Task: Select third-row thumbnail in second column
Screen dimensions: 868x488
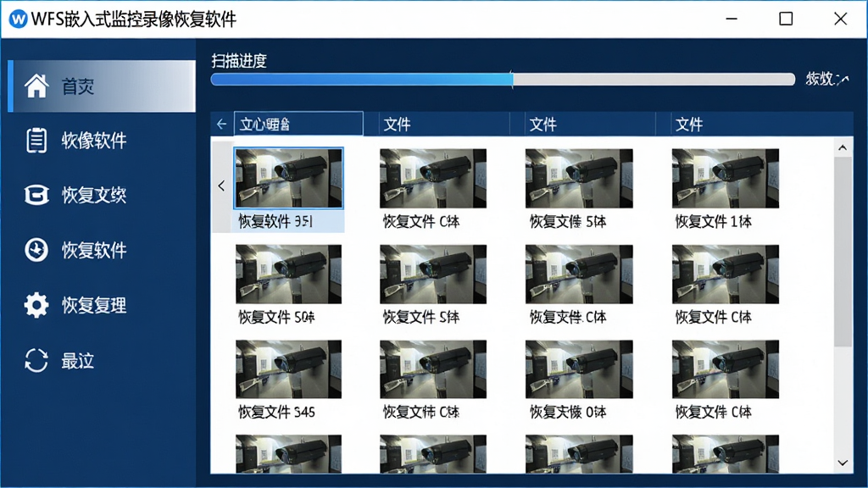Action: (x=433, y=369)
